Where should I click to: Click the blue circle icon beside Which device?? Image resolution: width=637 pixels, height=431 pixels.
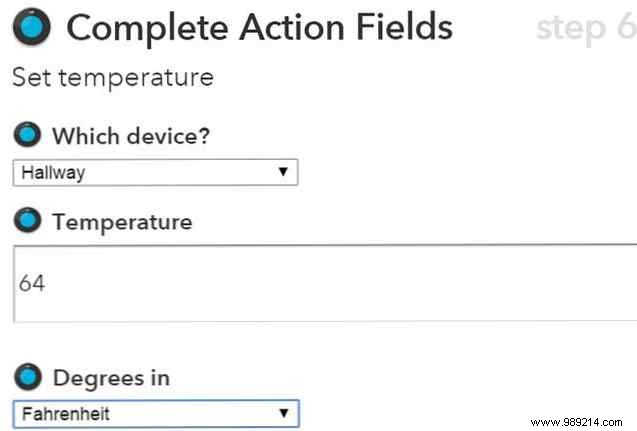pos(29,135)
